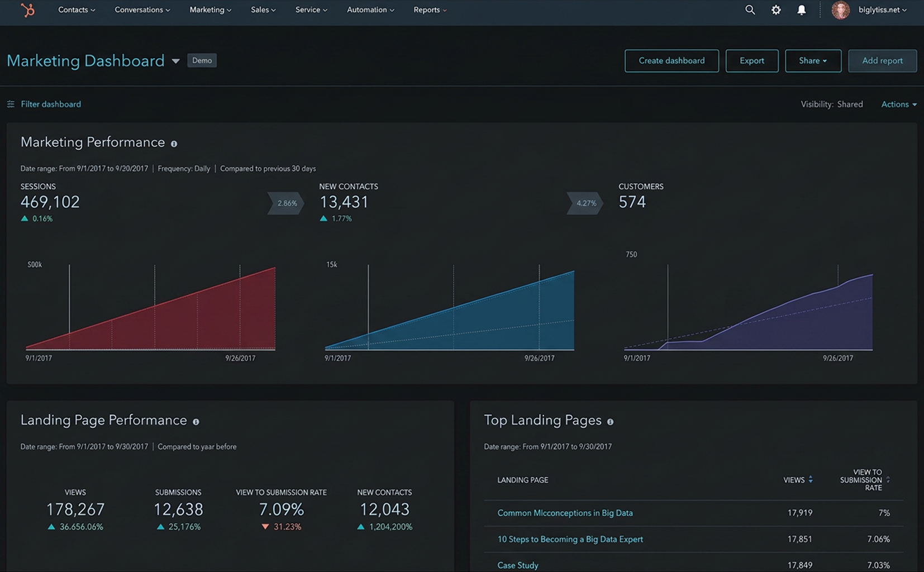Click the Add report button

(x=882, y=61)
